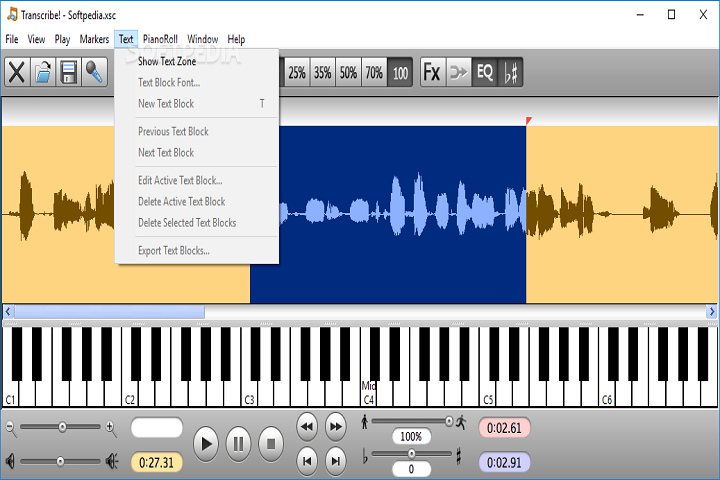Open the EQ equalizer panel
This screenshot has height=480, width=720.
point(484,73)
